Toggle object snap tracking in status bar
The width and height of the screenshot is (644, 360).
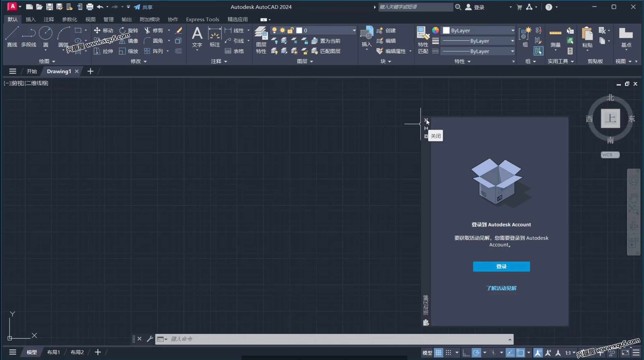click(x=510, y=353)
